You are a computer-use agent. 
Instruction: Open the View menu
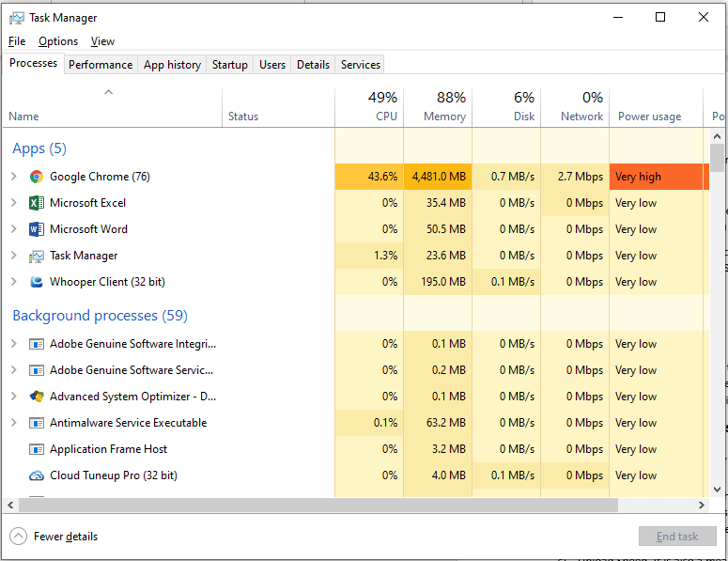tap(102, 41)
